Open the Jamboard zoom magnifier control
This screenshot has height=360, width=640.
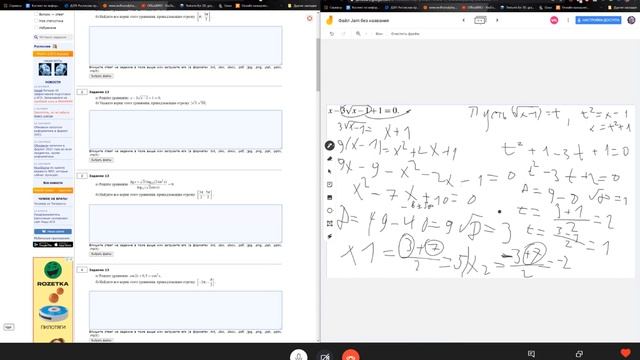pyautogui.click(x=358, y=34)
